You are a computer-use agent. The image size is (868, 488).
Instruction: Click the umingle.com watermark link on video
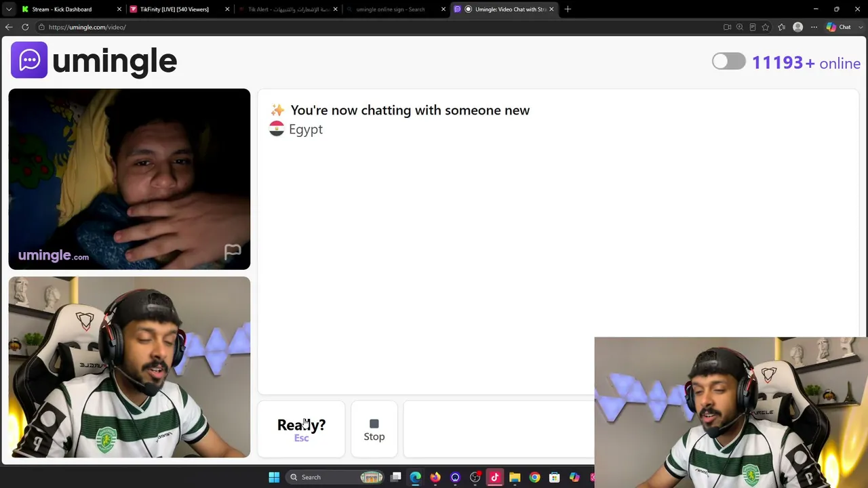pyautogui.click(x=54, y=256)
